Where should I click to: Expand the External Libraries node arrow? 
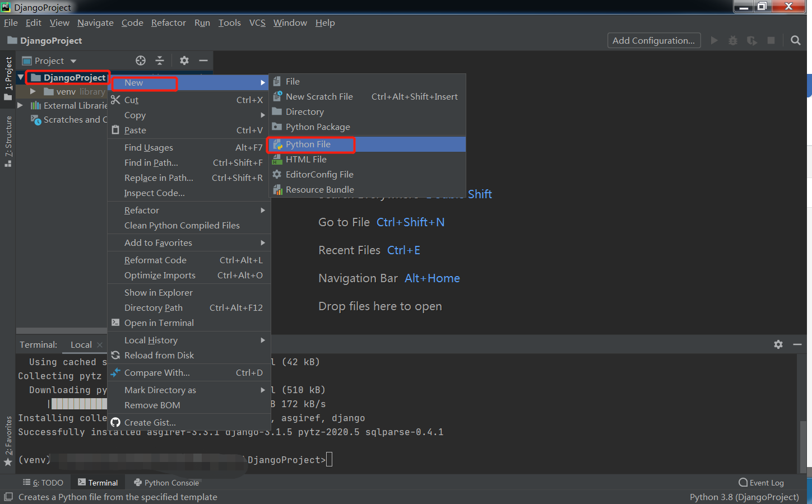[20, 105]
